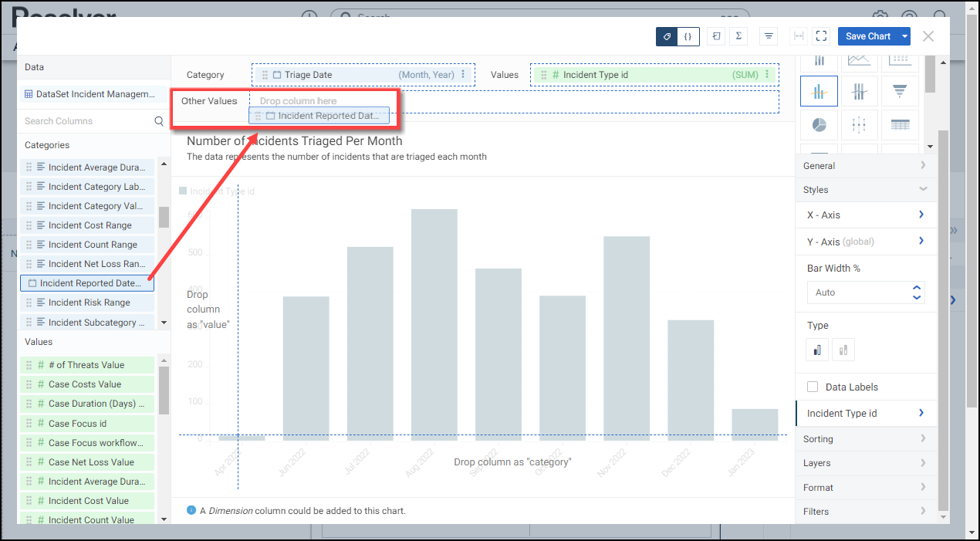The width and height of the screenshot is (980, 541).
Task: Select the stacked bar Type option
Action: (843, 350)
